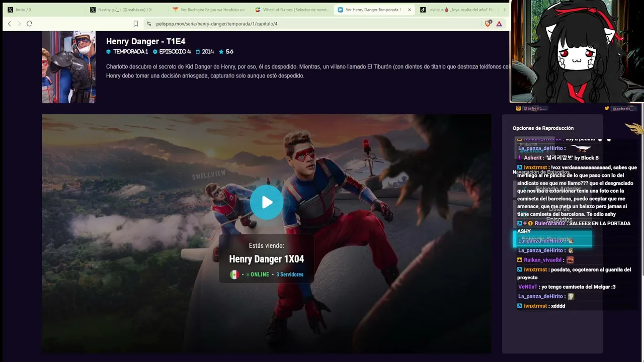The width and height of the screenshot is (644, 362).
Task: Click the X icon on Inicio tab
Action: click(x=10, y=10)
